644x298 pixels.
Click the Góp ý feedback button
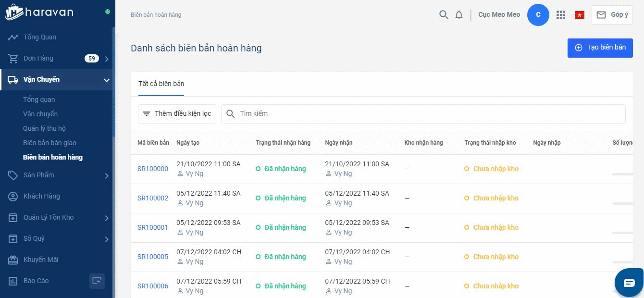coord(612,15)
